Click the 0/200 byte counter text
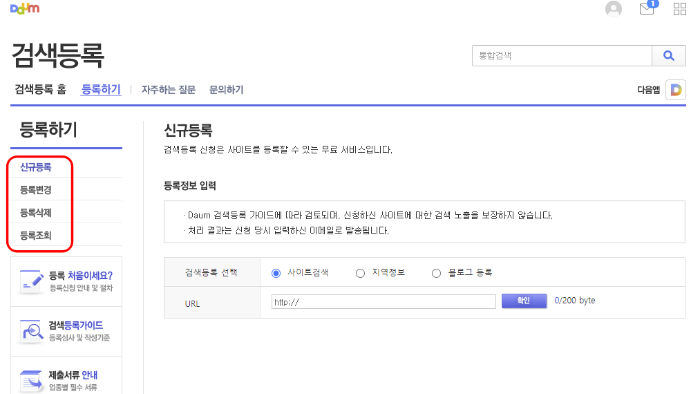The height and width of the screenshot is (394, 700). (575, 301)
